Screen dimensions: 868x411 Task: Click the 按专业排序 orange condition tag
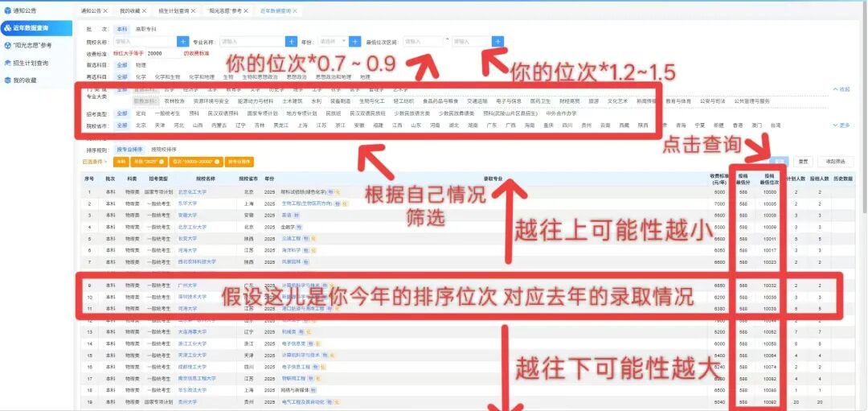tap(240, 162)
